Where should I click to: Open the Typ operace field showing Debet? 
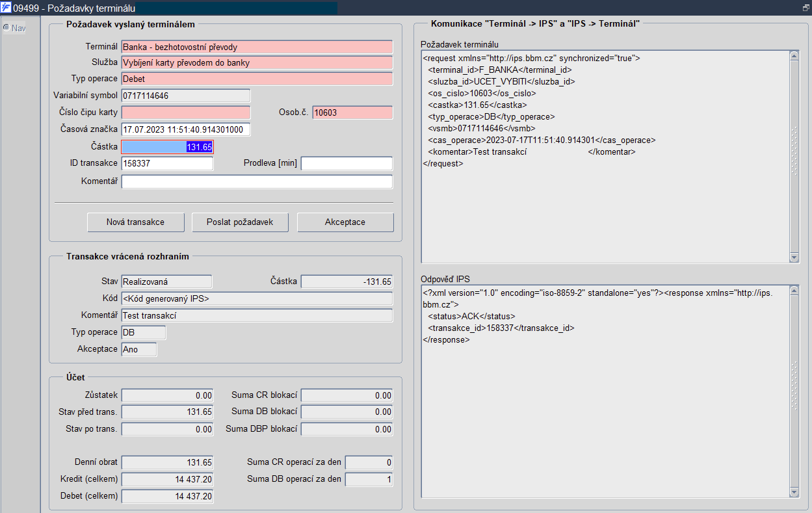(257, 78)
